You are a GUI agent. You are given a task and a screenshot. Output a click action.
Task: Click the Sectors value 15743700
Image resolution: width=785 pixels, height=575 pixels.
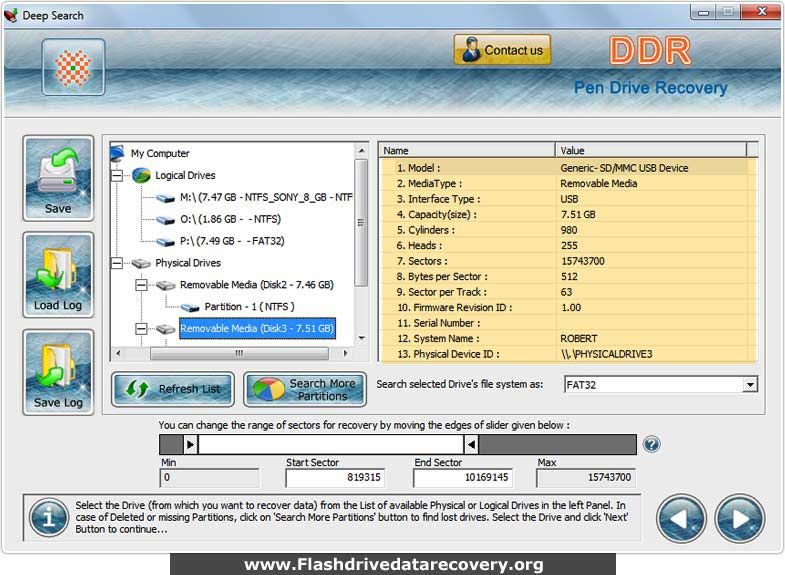582,261
